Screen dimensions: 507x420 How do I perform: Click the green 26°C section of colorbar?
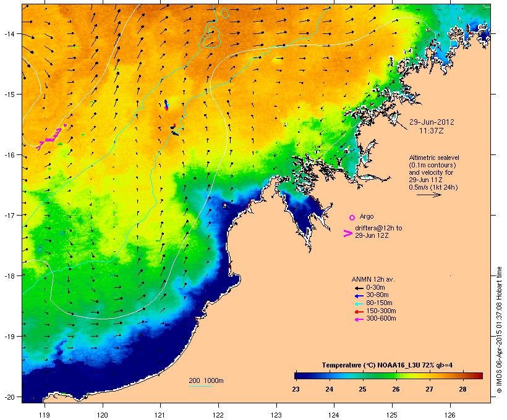[x=393, y=376]
